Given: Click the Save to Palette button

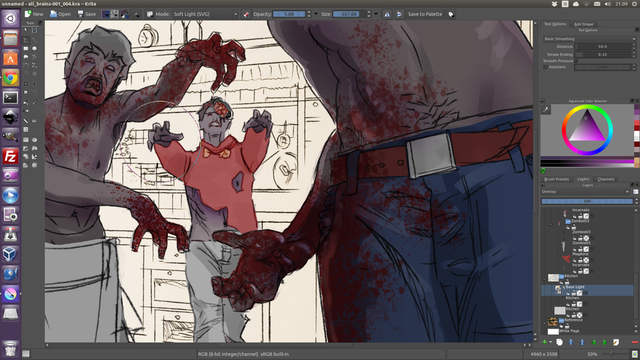Looking at the screenshot, I should coord(425,14).
